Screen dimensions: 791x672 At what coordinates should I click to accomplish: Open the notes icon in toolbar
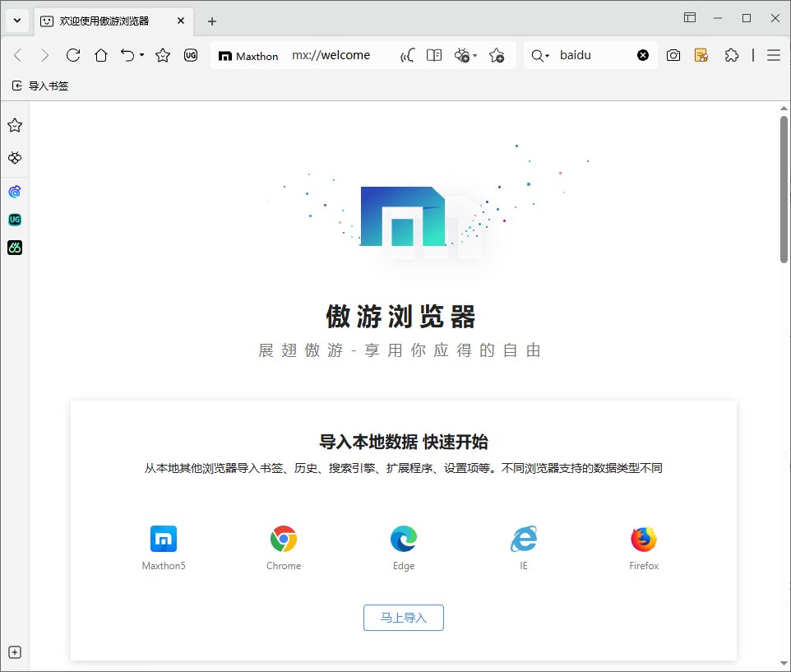click(x=701, y=55)
